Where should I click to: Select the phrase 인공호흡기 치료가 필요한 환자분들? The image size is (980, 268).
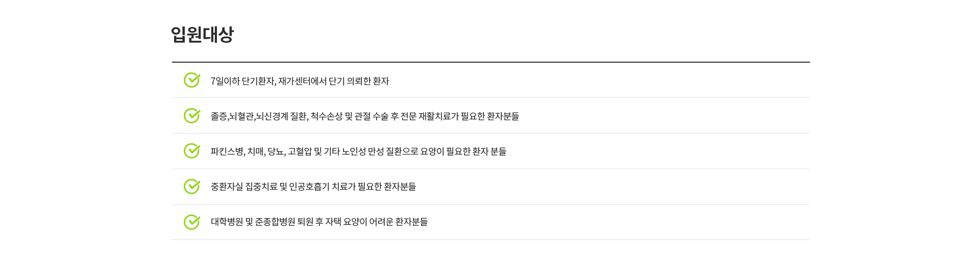tap(353, 186)
